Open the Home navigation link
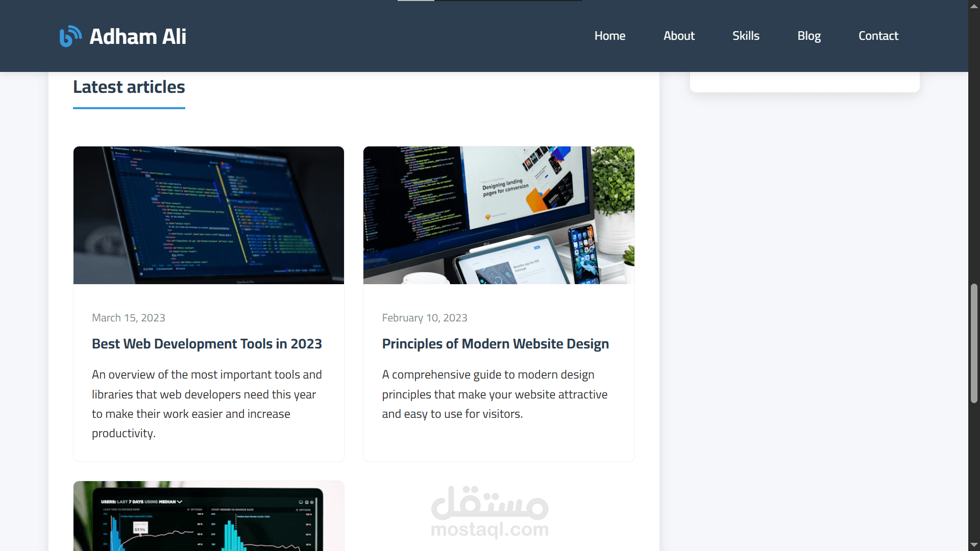Screen dimensions: 980x551 (x=609, y=36)
